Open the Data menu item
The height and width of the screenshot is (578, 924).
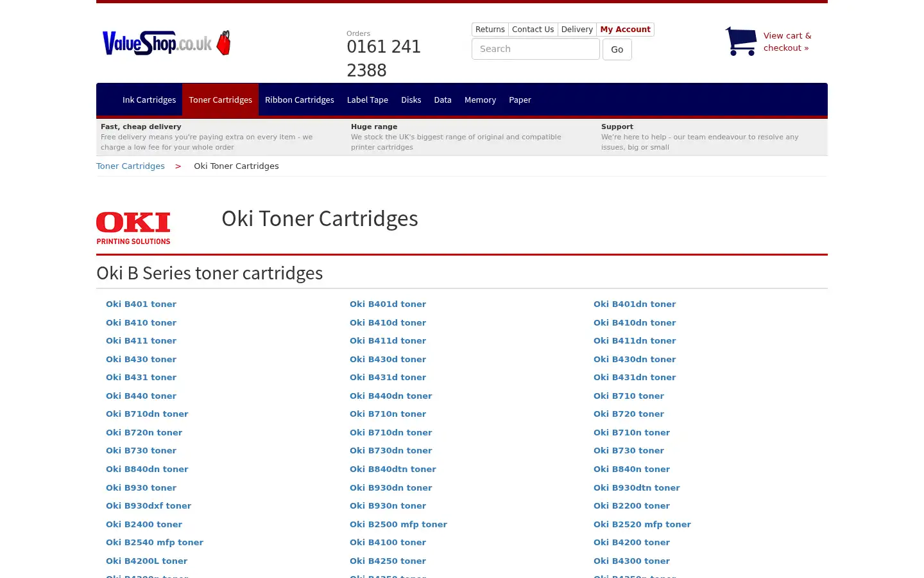point(443,100)
